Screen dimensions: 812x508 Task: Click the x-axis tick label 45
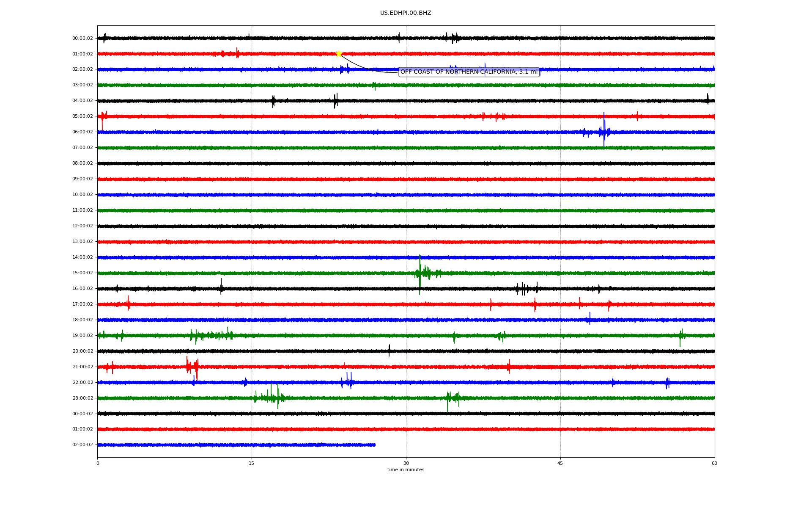(x=560, y=464)
